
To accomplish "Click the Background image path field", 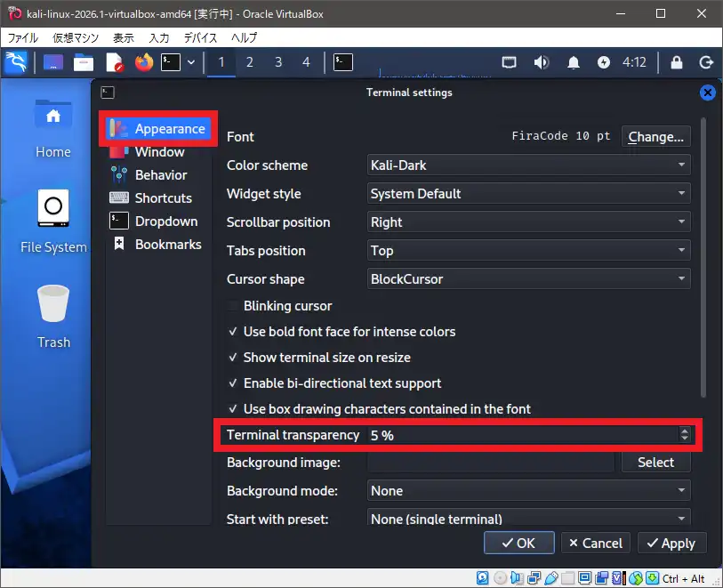I will [490, 463].
